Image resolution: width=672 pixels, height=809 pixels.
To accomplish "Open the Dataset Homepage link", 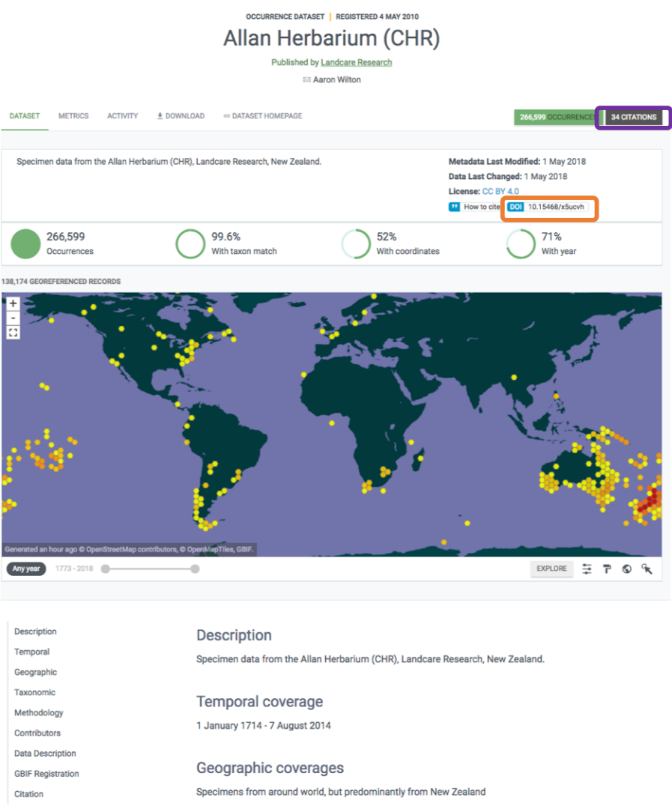I will tap(262, 116).
